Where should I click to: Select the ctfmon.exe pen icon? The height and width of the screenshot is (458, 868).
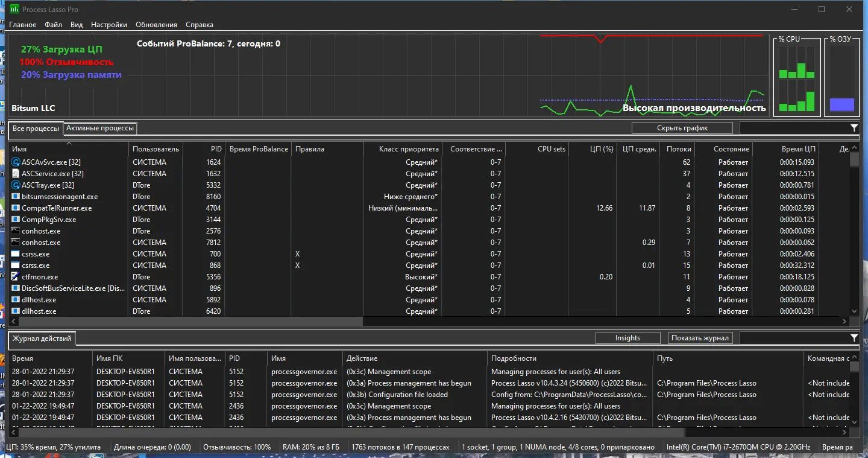(16, 277)
